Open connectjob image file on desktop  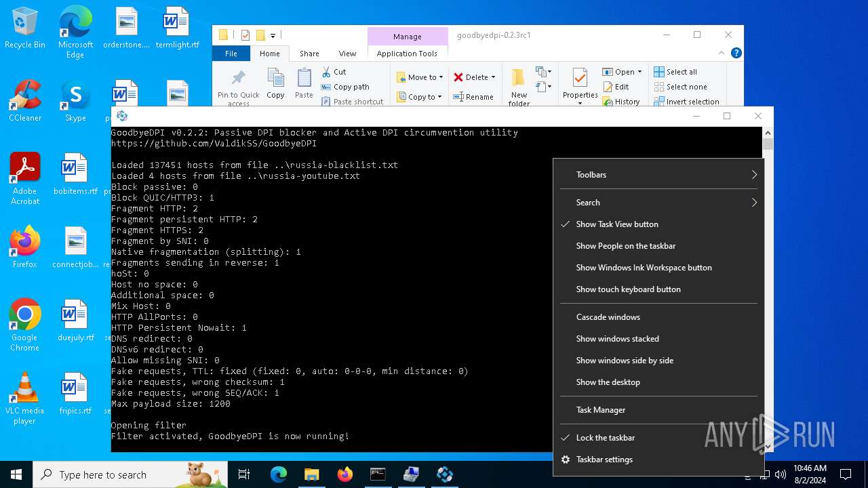[x=75, y=248]
